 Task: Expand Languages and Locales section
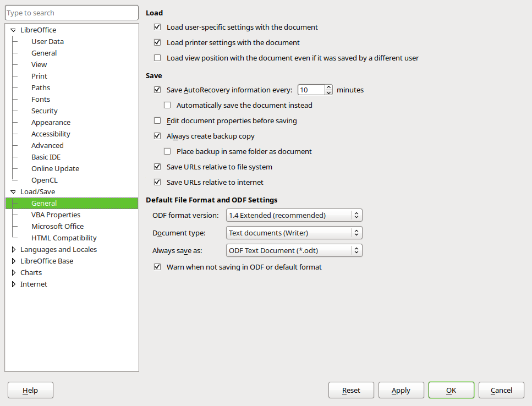click(x=14, y=250)
